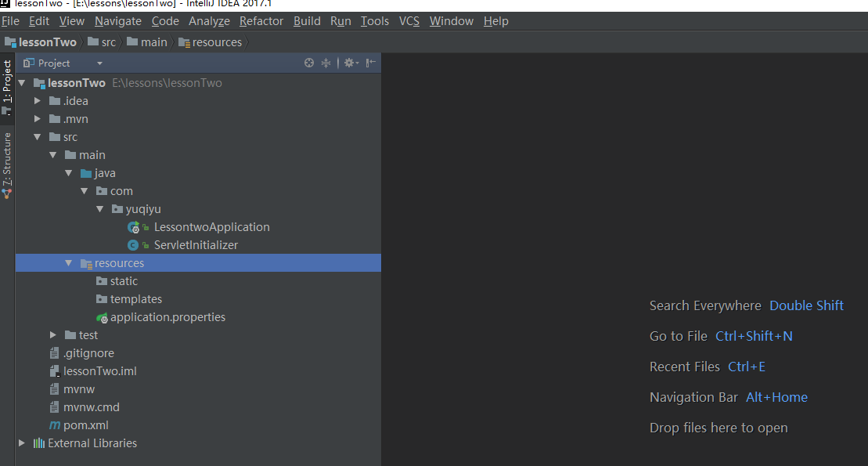Click the ServletInitializer class icon
This screenshot has height=466, width=868.
click(133, 245)
